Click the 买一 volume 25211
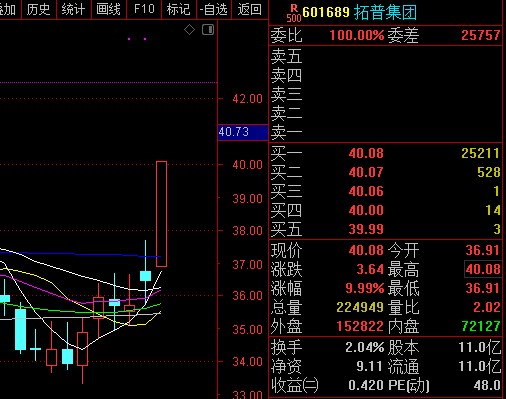Image resolution: width=506 pixels, height=399 pixels. point(481,153)
